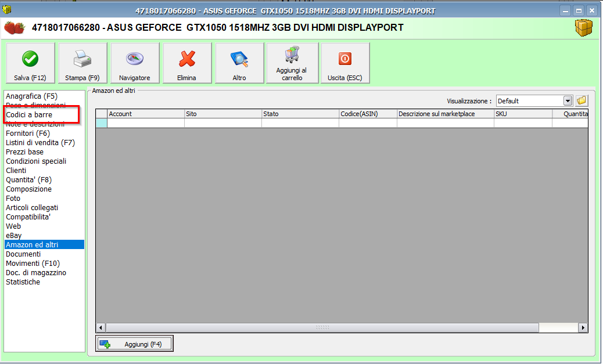The width and height of the screenshot is (603, 364).
Task: Minimize the article window
Action: (565, 11)
